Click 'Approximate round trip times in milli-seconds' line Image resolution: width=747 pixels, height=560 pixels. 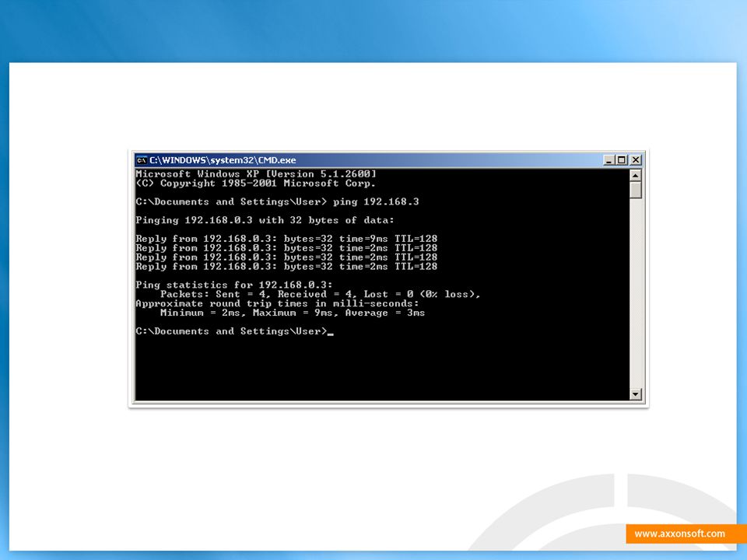277,303
